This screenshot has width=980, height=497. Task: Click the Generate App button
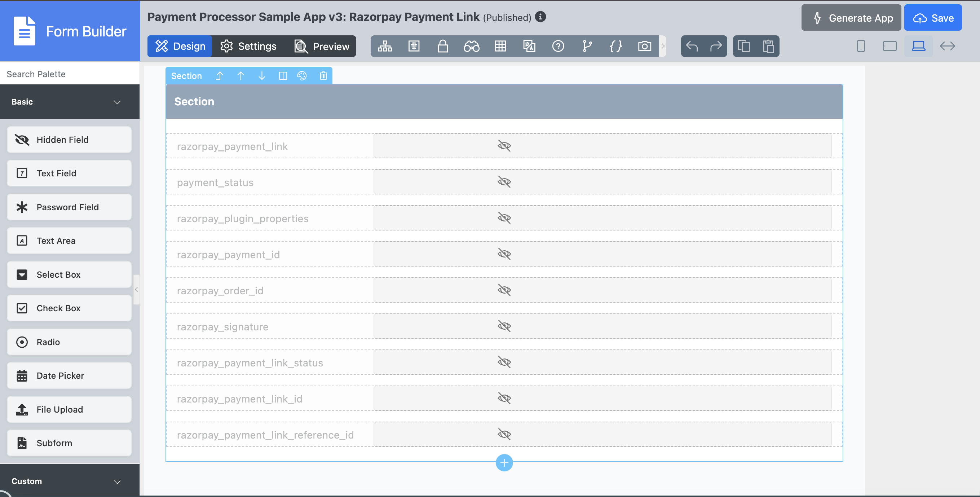click(851, 18)
